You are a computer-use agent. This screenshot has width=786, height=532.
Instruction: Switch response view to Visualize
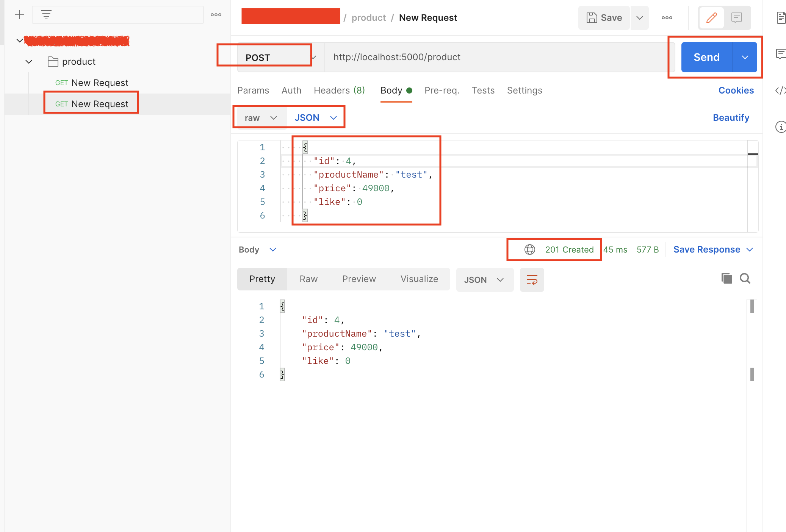click(419, 279)
